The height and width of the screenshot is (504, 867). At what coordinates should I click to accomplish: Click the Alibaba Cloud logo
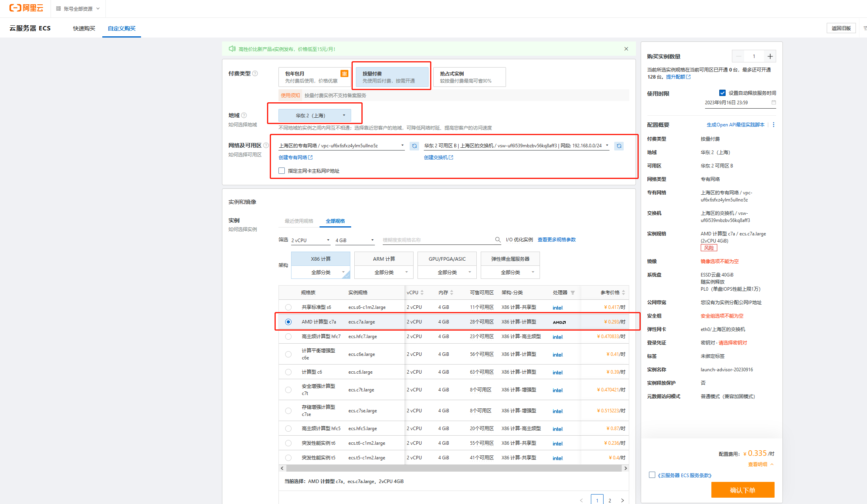26,8
